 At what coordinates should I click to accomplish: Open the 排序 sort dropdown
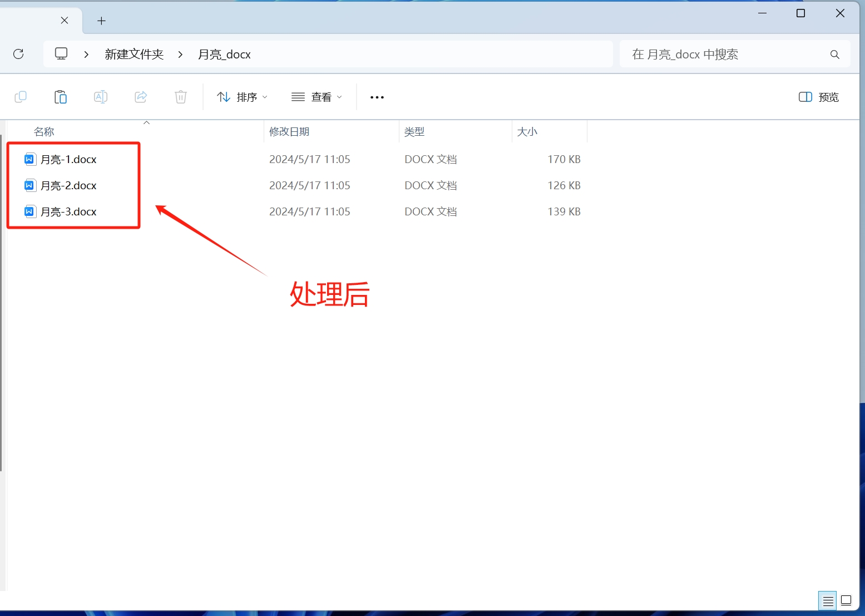[x=242, y=96]
